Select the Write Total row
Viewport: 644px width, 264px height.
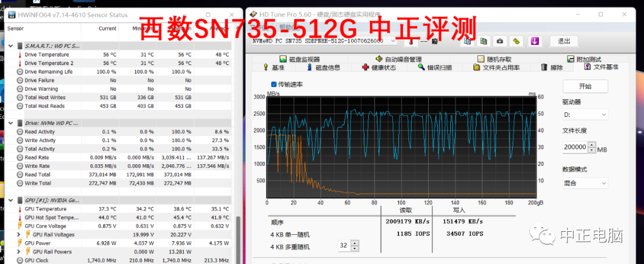pyautogui.click(x=119, y=183)
